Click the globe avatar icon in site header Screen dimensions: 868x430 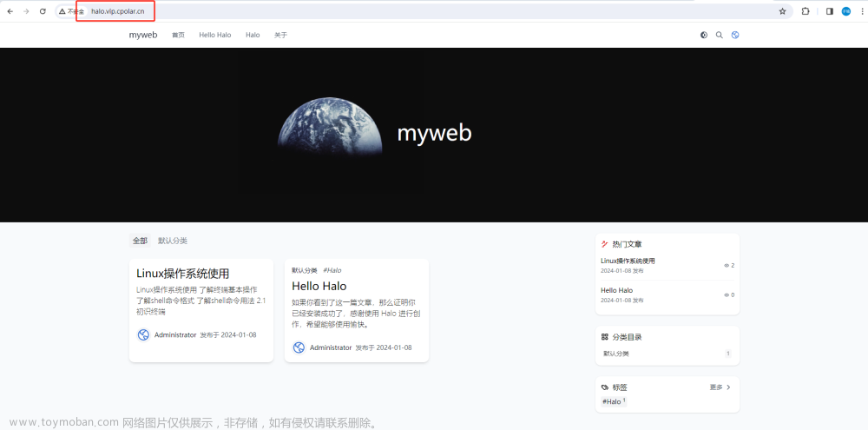pos(735,35)
